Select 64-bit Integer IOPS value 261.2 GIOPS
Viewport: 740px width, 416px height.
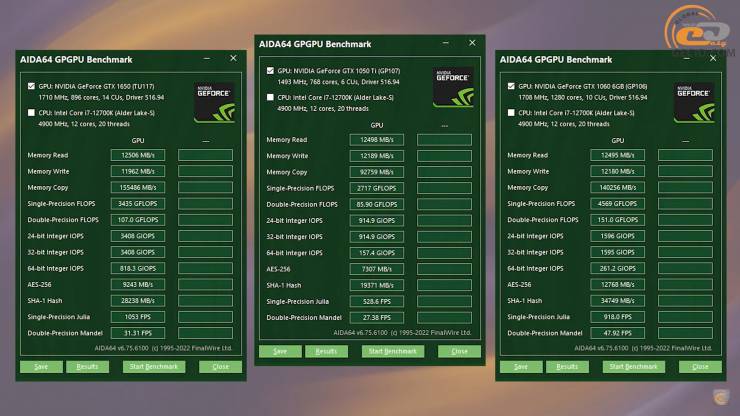[617, 268]
